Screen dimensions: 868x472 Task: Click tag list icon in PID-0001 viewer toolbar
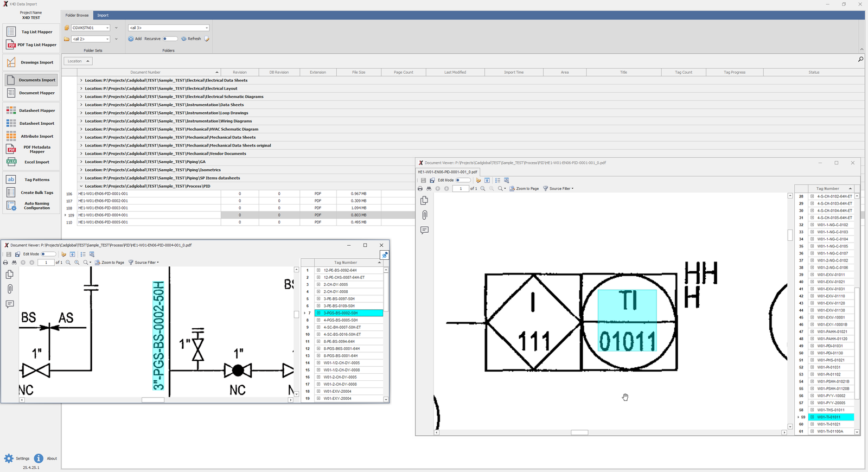tap(497, 180)
